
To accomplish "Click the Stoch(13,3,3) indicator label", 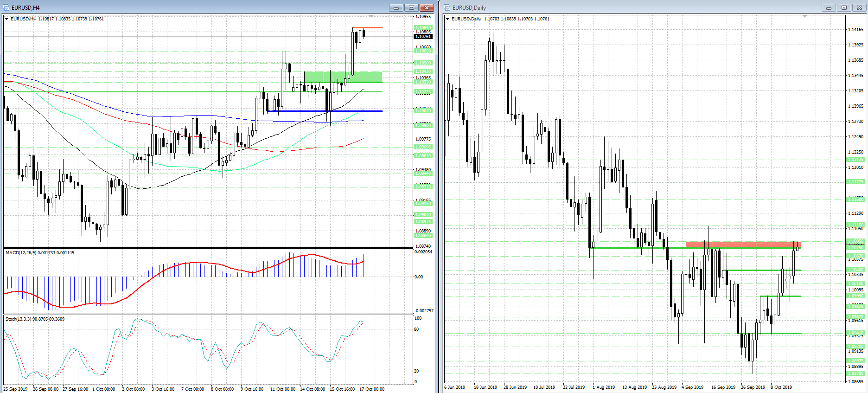I will point(35,319).
